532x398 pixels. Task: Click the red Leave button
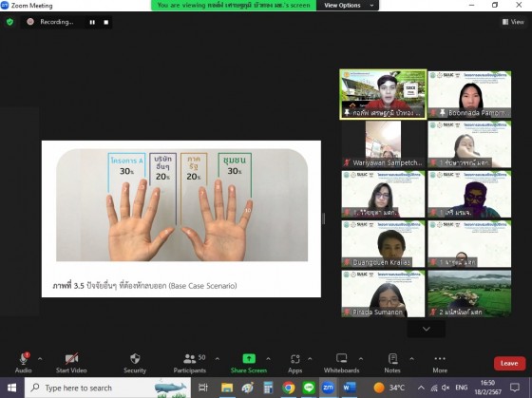click(509, 364)
